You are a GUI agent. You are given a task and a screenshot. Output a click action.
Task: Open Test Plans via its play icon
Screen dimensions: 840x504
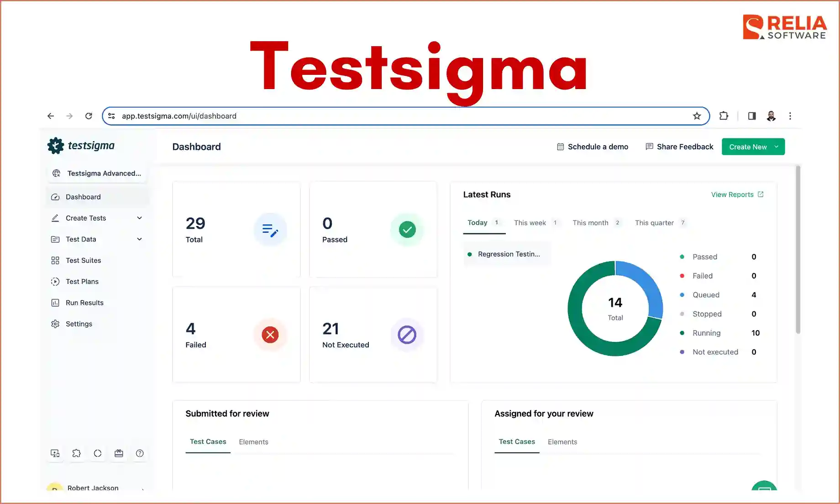pyautogui.click(x=55, y=281)
